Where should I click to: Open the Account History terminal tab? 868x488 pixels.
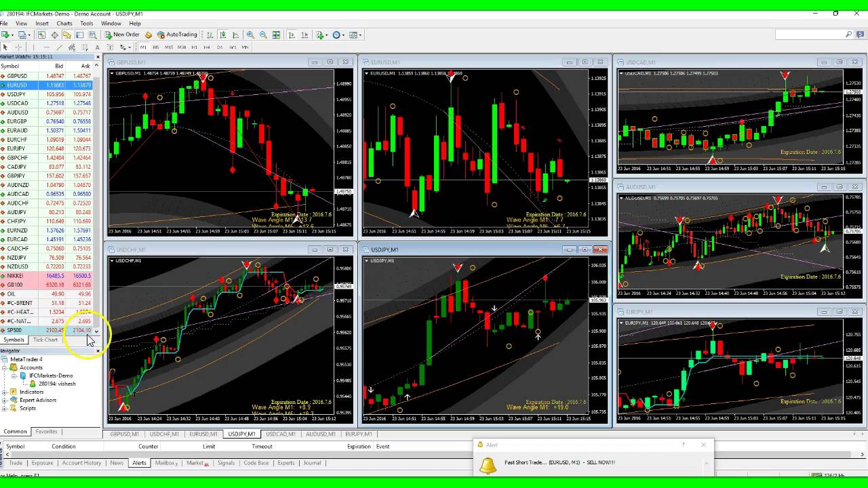81,463
